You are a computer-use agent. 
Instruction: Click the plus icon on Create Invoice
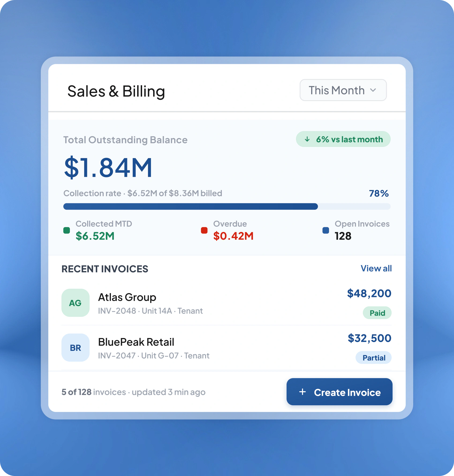click(x=303, y=392)
